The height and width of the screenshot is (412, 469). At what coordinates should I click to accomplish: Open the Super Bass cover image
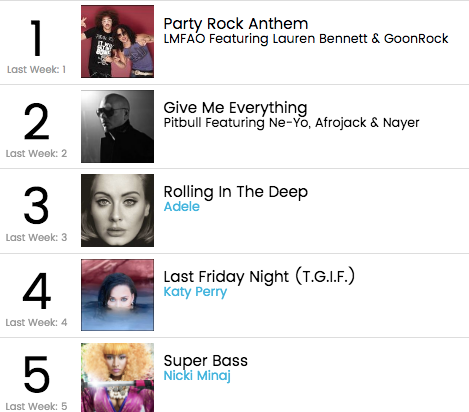tap(117, 378)
